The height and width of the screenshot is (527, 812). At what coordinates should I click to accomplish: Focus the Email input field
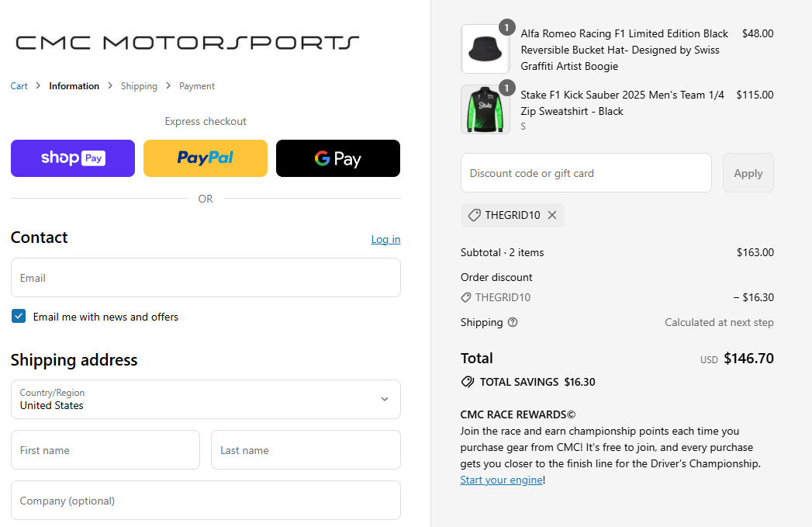pos(206,278)
